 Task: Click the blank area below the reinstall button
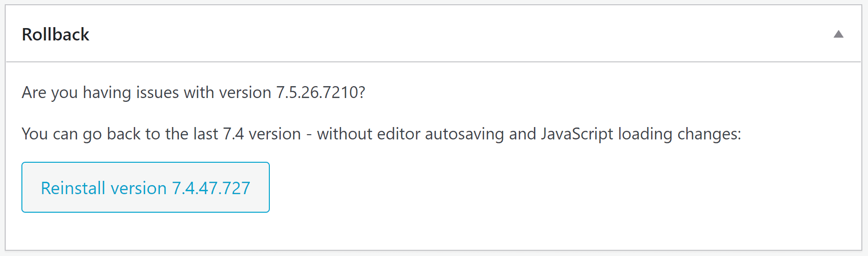428,231
